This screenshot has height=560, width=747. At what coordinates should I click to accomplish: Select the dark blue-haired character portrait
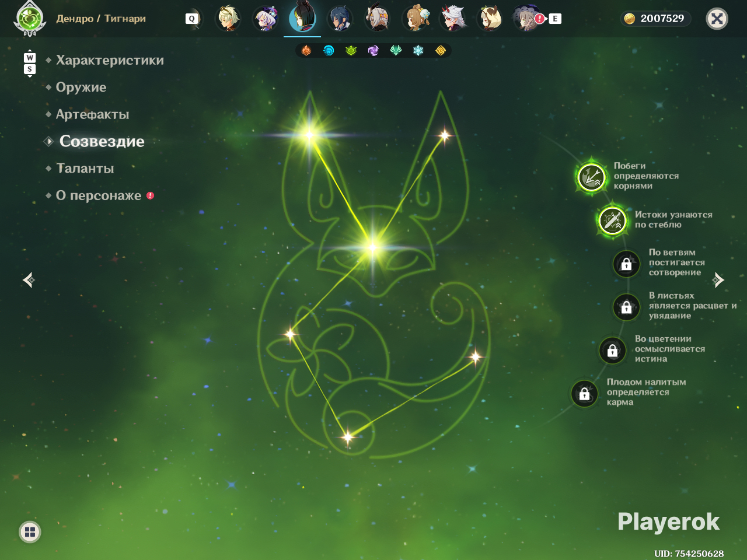pyautogui.click(x=340, y=19)
